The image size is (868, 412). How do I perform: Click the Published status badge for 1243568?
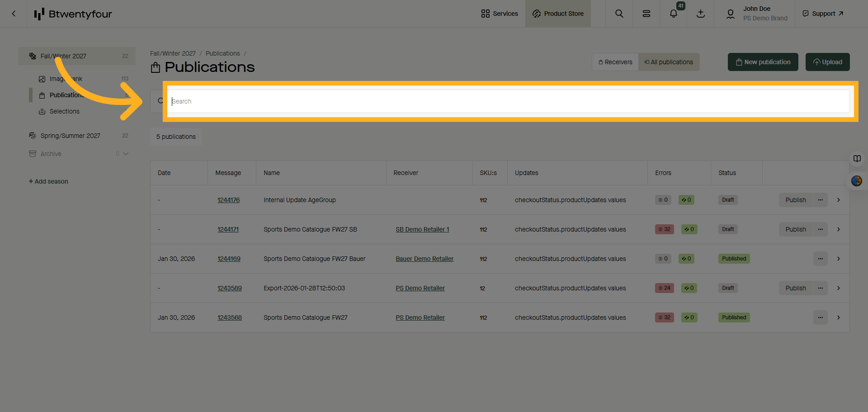tap(733, 317)
